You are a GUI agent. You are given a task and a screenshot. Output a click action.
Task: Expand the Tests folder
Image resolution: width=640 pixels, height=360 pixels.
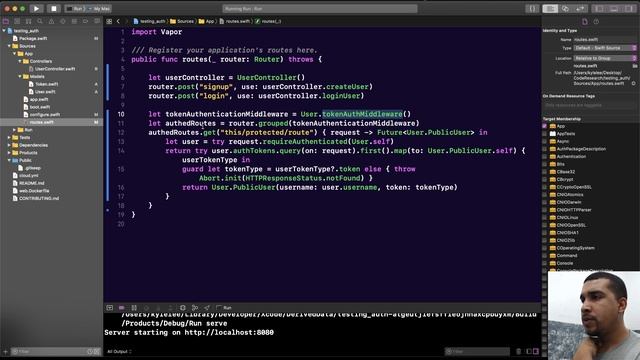tap(9, 138)
